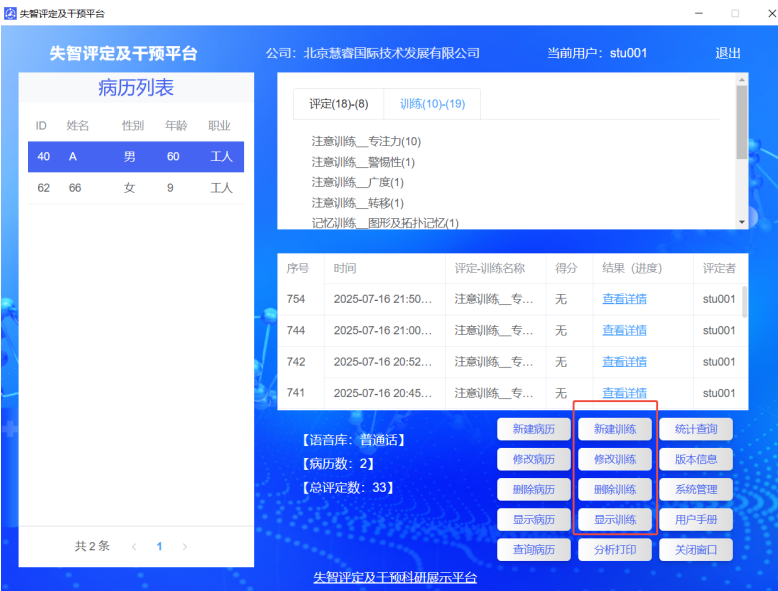Go to previous page in pagination
This screenshot has width=778, height=591.
point(134,547)
